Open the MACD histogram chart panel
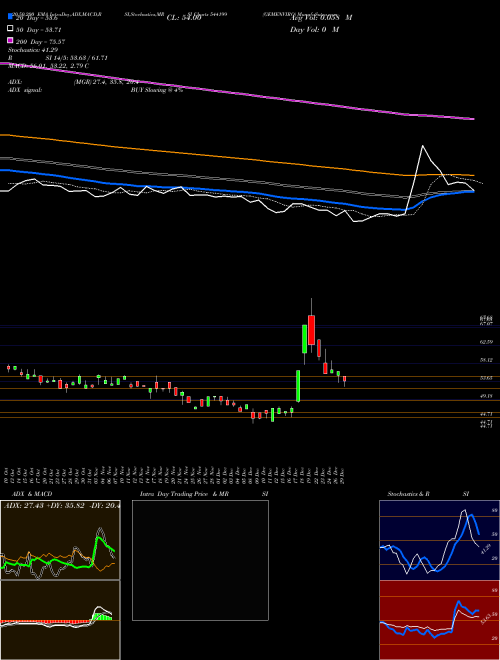 point(60,620)
